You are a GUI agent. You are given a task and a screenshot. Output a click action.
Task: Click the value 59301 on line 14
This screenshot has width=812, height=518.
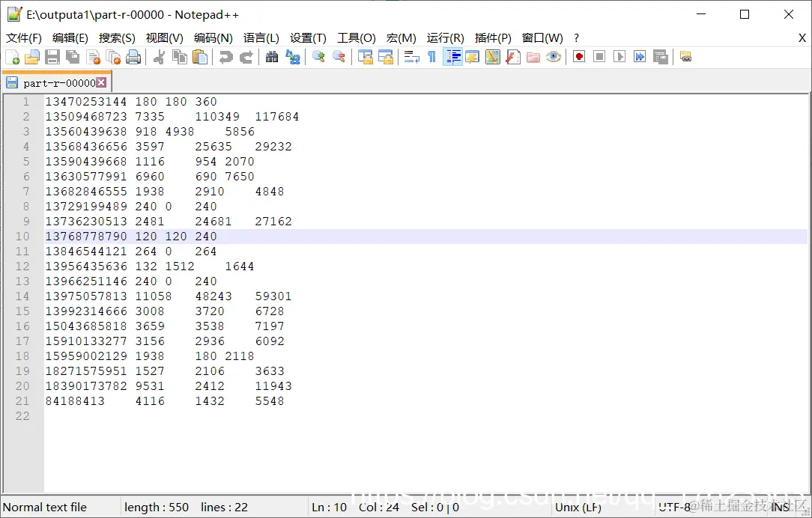273,296
